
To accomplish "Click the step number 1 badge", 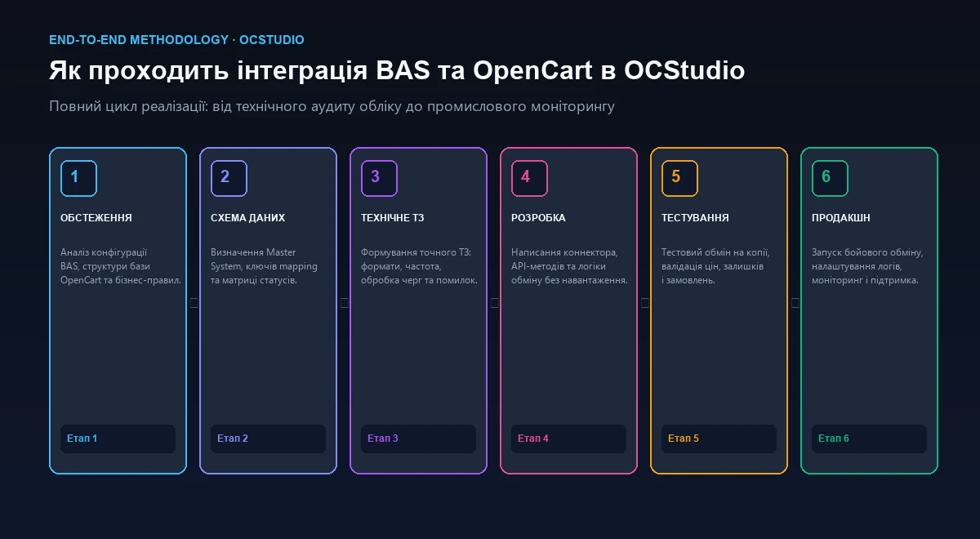I will 78,178.
